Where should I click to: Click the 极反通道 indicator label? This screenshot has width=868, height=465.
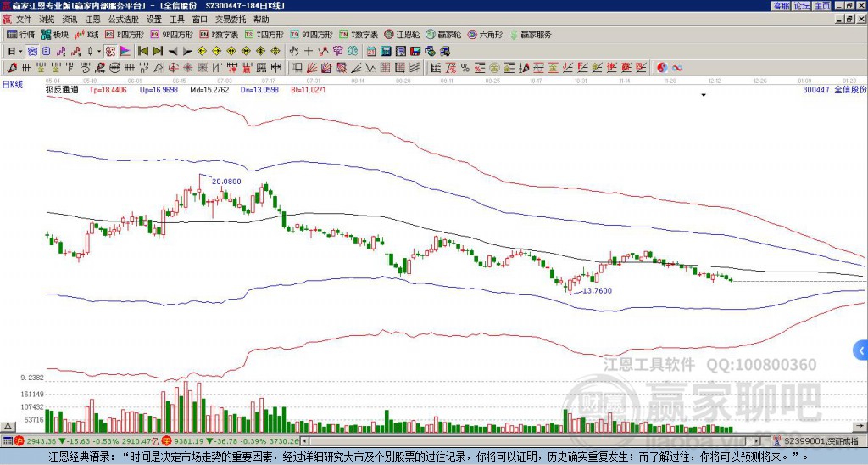[62, 90]
